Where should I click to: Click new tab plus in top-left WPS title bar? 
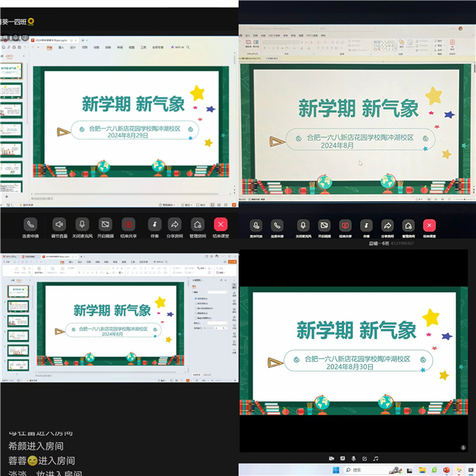coord(83,40)
